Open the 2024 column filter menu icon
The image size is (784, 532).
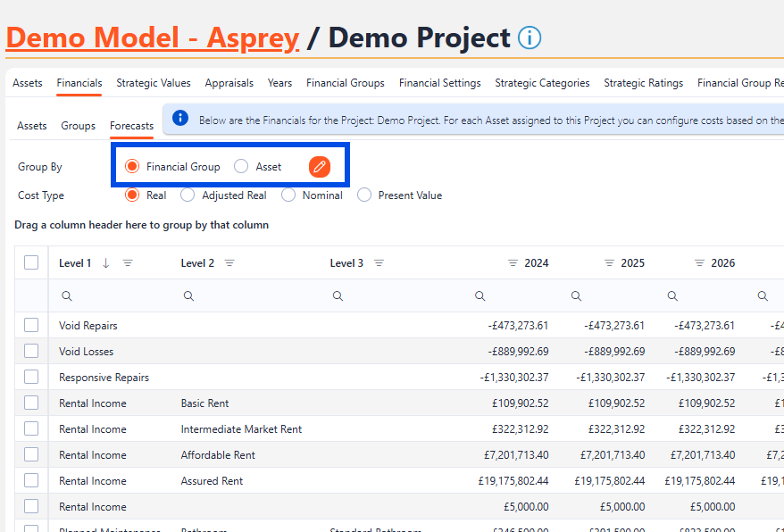[513, 263]
